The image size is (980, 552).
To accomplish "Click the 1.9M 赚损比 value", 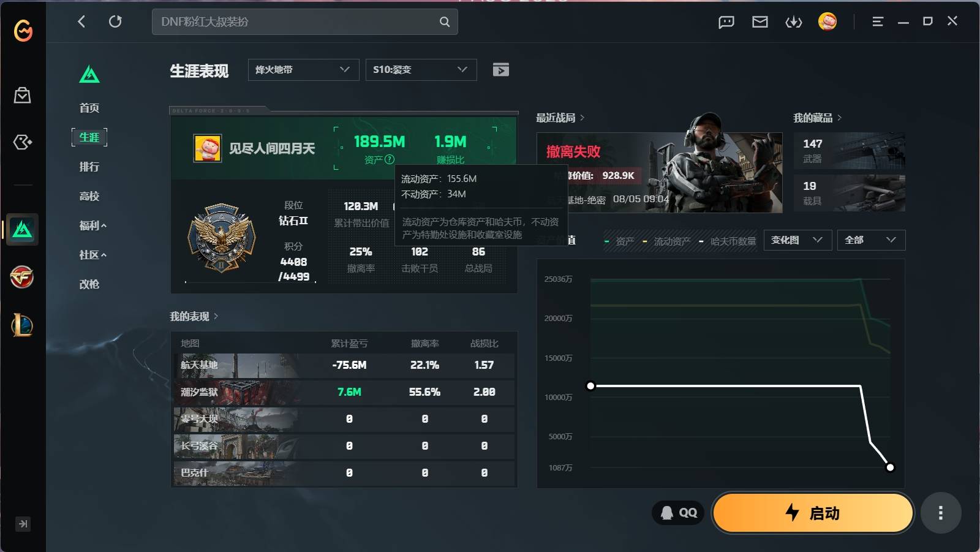I will [x=450, y=142].
